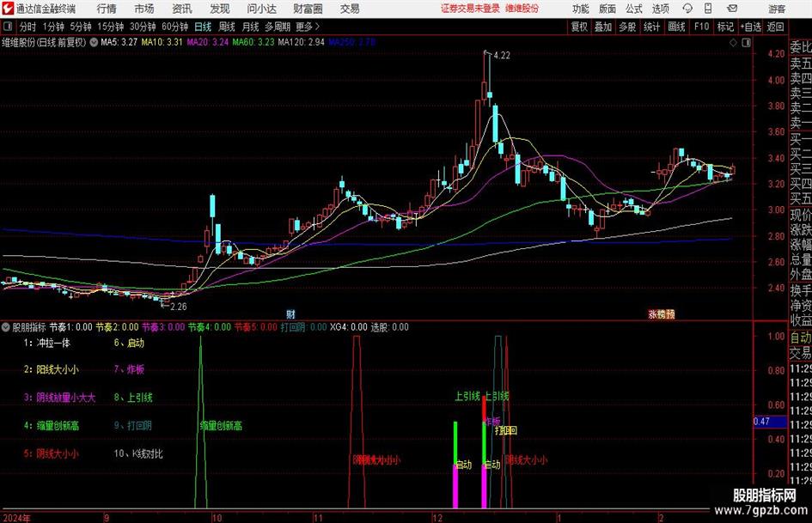Click the 选股: 0.00 indicator value

389,327
